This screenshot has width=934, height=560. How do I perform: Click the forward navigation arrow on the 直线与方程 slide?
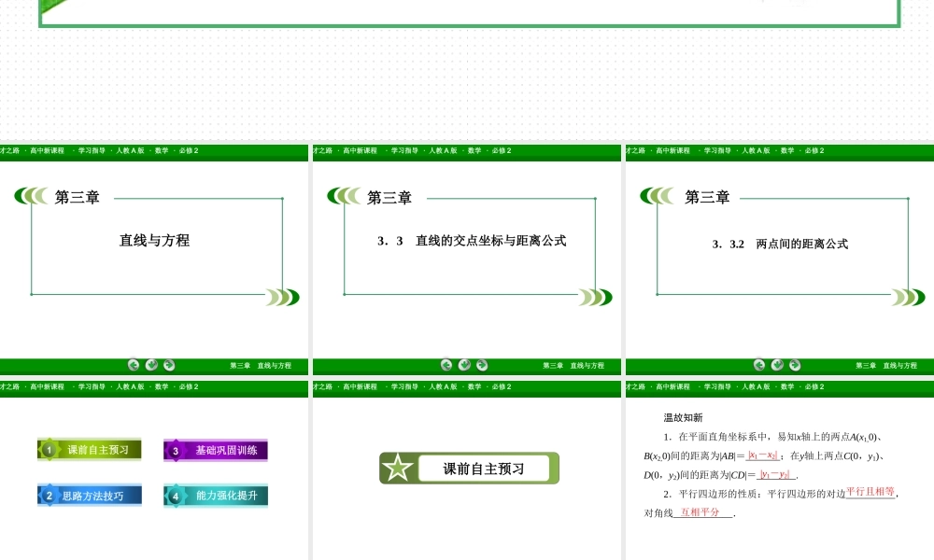pyautogui.click(x=171, y=365)
